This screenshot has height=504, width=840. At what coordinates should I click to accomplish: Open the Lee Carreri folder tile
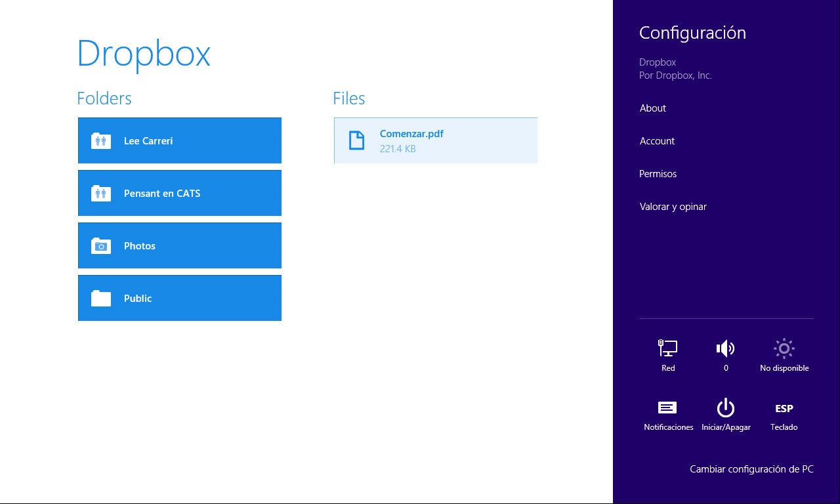(180, 140)
